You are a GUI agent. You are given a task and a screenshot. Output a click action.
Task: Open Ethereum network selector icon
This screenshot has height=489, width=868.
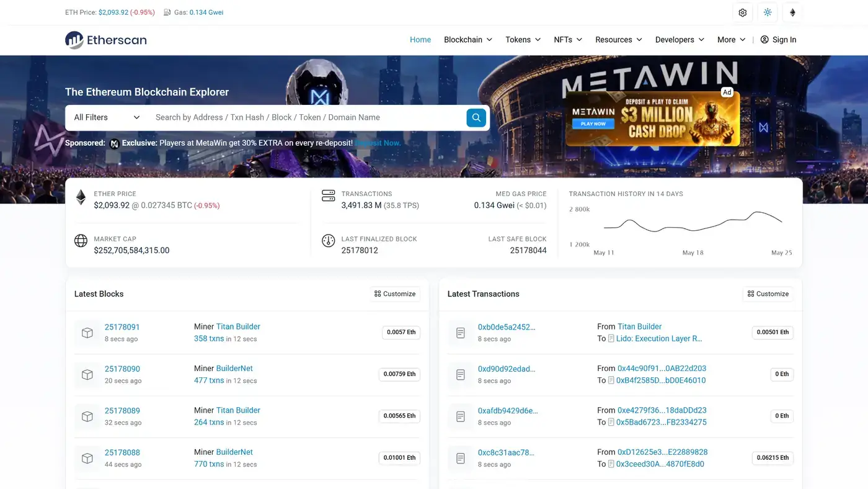[792, 12]
